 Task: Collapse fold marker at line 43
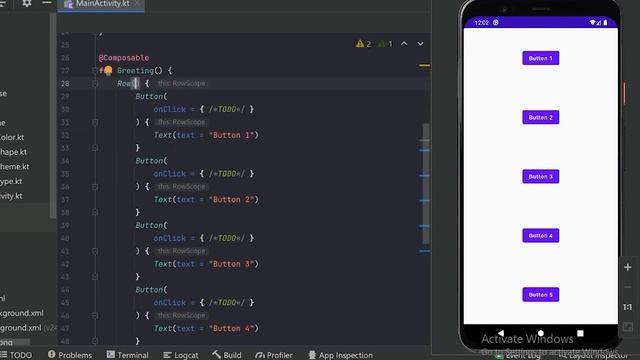tap(95, 277)
